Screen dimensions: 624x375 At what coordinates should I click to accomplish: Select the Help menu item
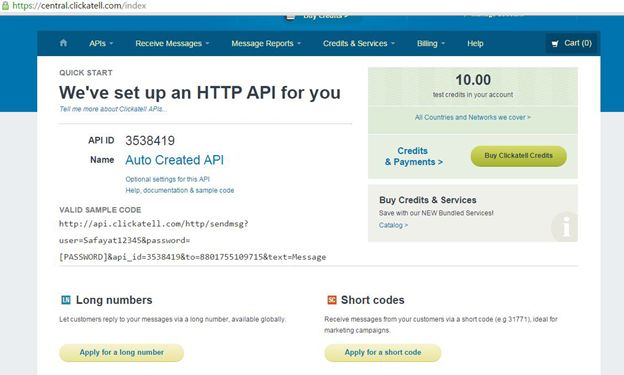(475, 43)
